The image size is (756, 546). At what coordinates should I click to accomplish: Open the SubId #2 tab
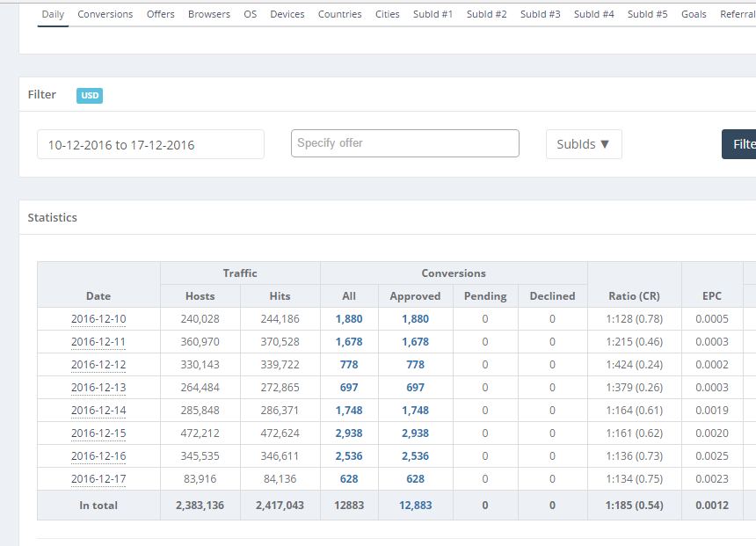(x=487, y=14)
